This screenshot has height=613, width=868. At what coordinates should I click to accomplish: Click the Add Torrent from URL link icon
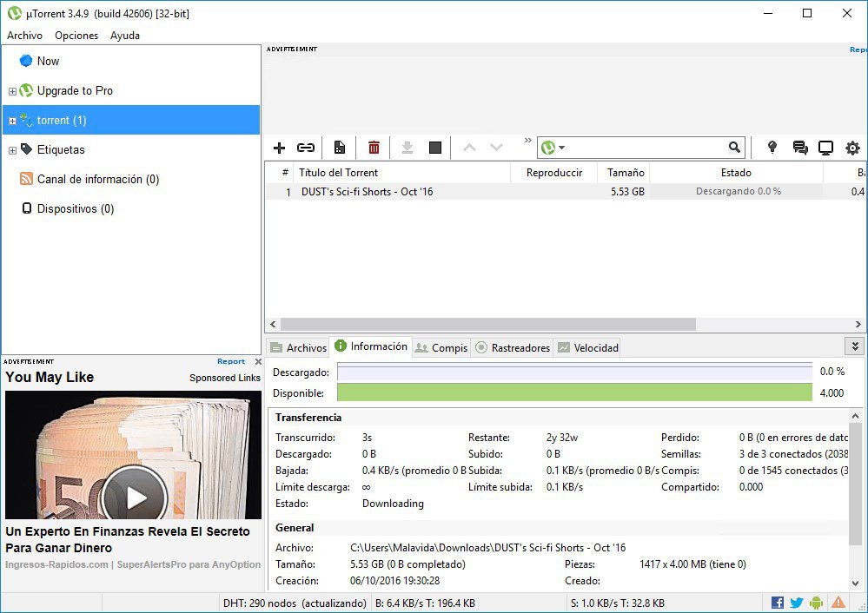(306, 148)
